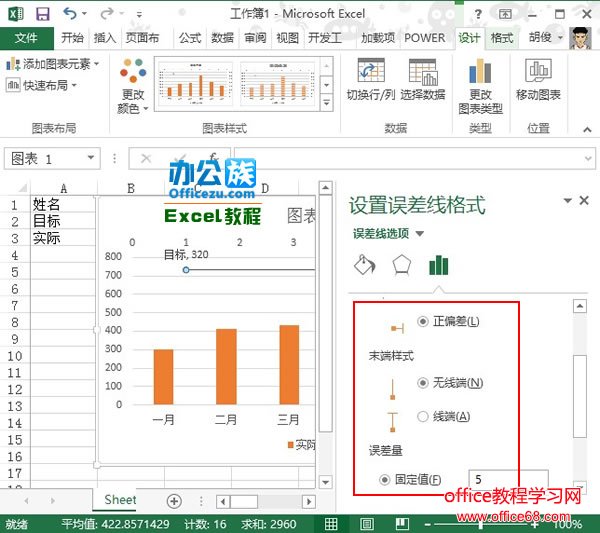Open the Excel help question mark
600x533 pixels.
tap(478, 15)
